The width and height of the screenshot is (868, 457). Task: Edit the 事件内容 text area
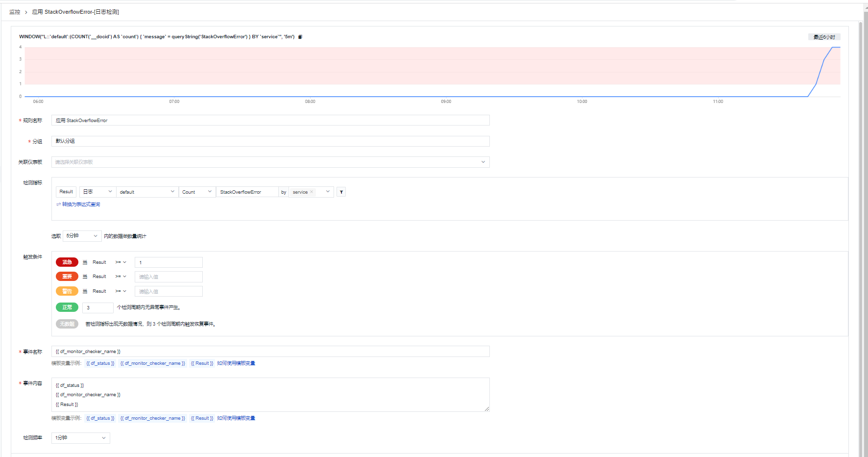(x=270, y=395)
